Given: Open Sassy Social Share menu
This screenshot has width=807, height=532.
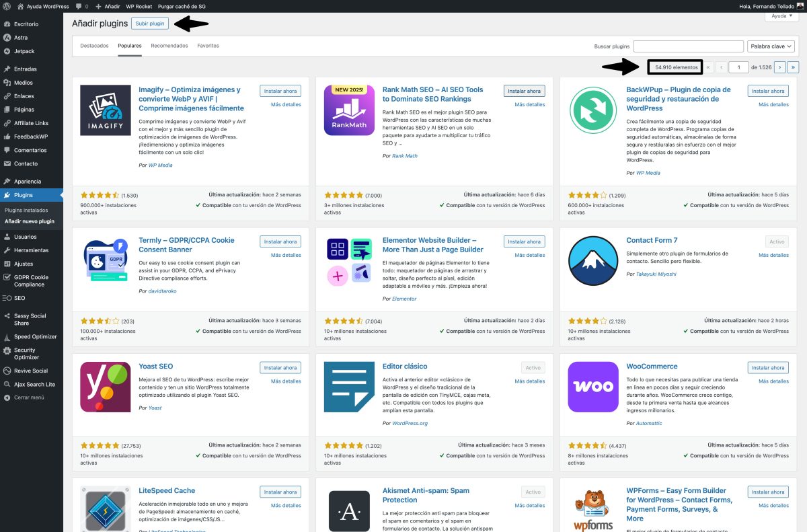Looking at the screenshot, I should (32, 319).
